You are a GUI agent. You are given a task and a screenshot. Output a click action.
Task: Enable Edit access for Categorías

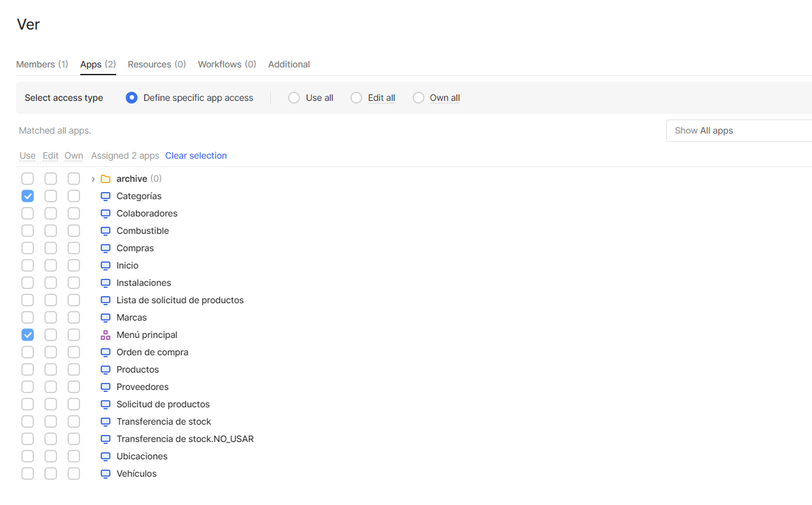click(51, 196)
